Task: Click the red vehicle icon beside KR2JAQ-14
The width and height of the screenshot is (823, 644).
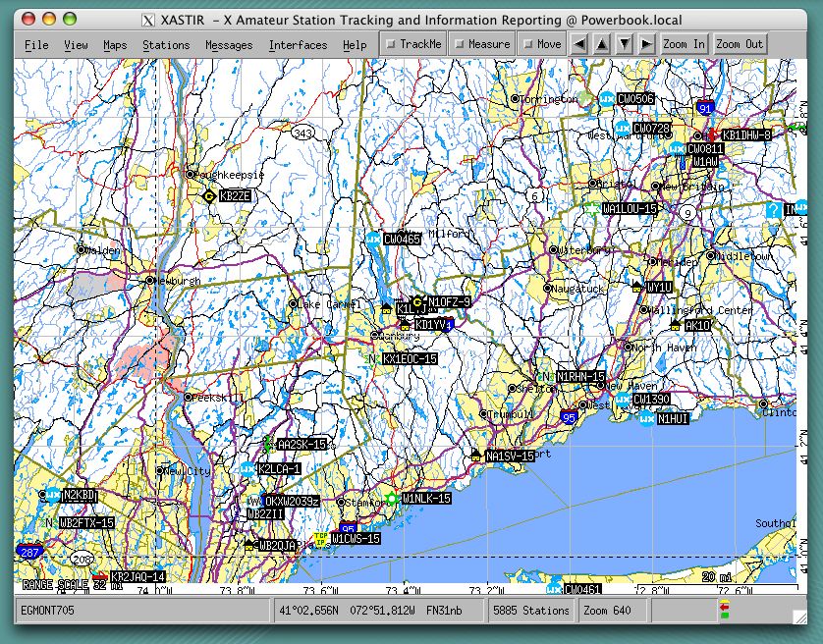Action: click(100, 576)
